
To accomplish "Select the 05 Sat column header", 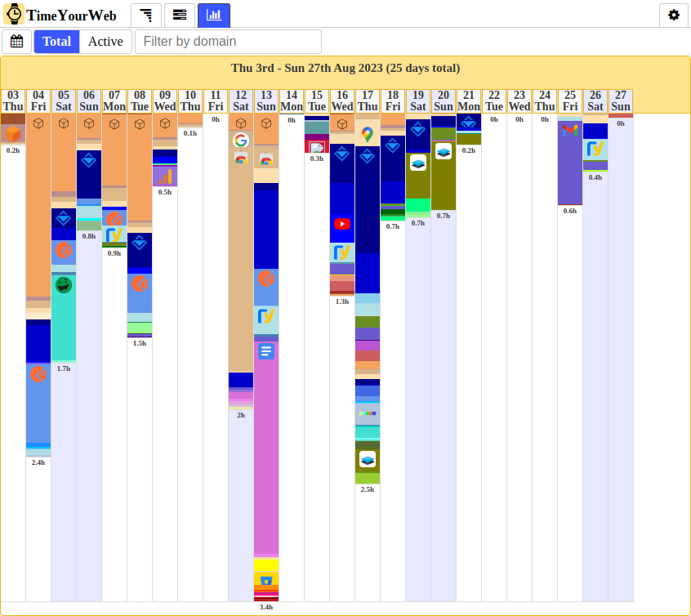I will [64, 100].
